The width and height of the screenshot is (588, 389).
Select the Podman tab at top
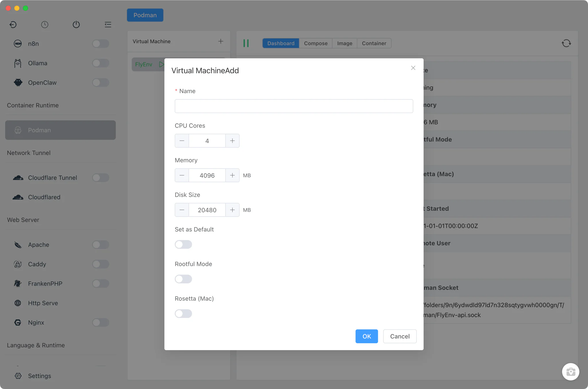(x=145, y=15)
